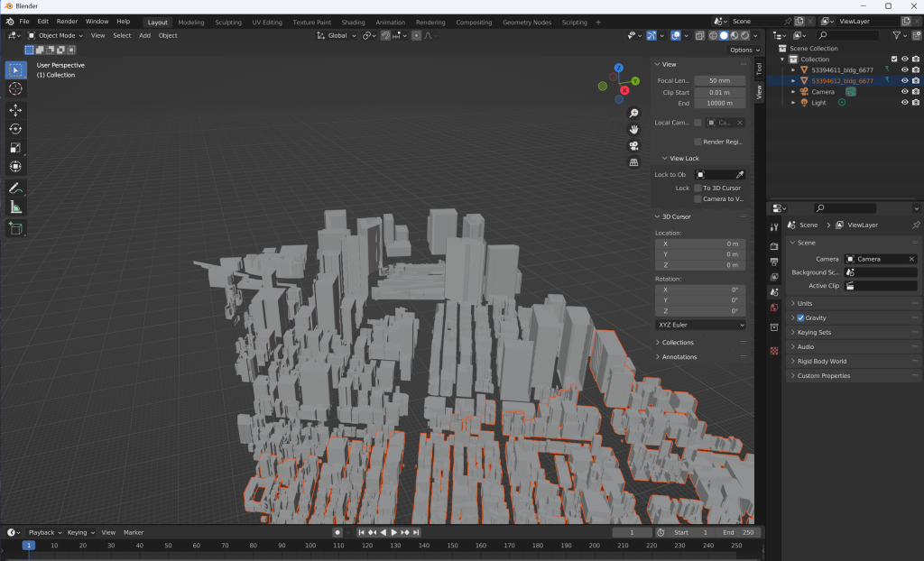Check Lock To 3D Cursor

click(x=698, y=188)
